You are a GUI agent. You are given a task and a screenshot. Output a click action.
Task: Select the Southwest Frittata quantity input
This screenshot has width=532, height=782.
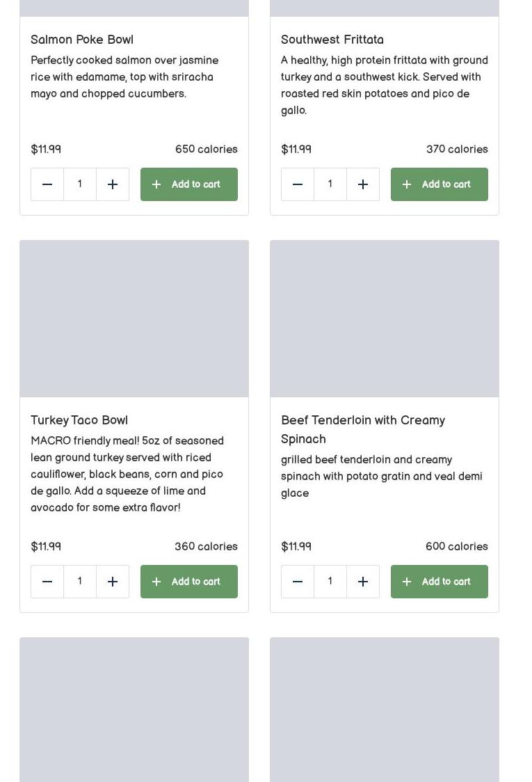tap(330, 184)
